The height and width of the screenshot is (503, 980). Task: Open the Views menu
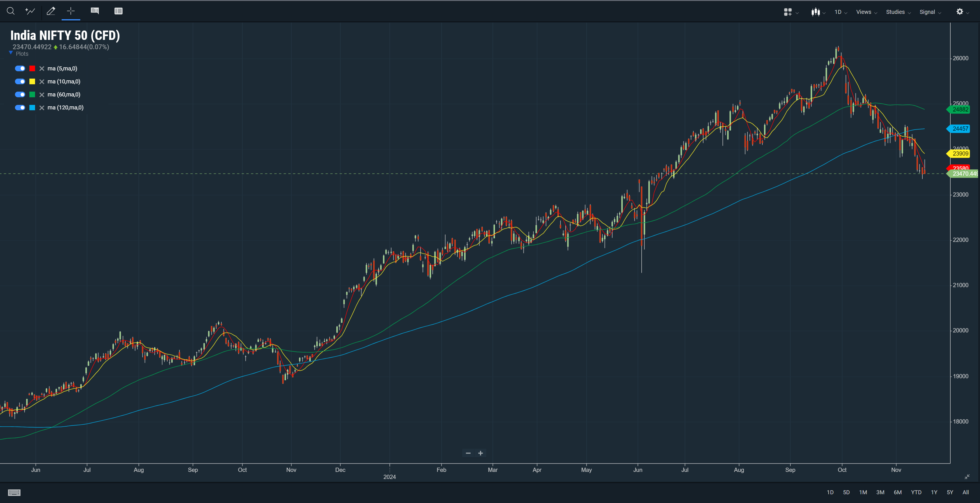866,12
